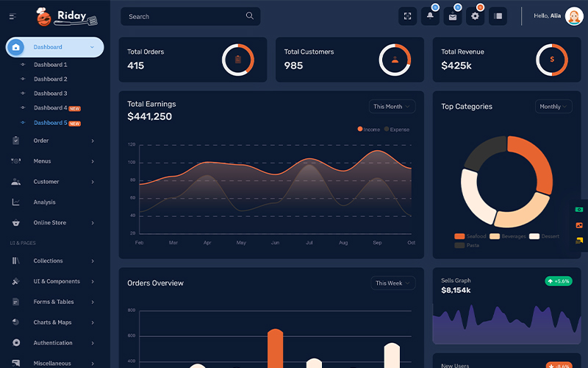The height and width of the screenshot is (368, 588).
Task: Click the Order clipboard icon
Action: coord(15,141)
